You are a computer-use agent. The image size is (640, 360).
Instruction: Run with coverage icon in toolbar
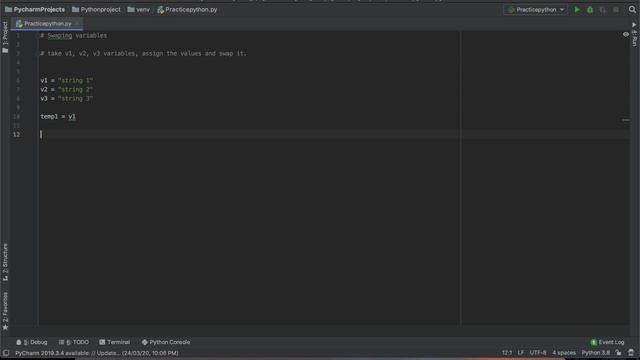pyautogui.click(x=603, y=9)
